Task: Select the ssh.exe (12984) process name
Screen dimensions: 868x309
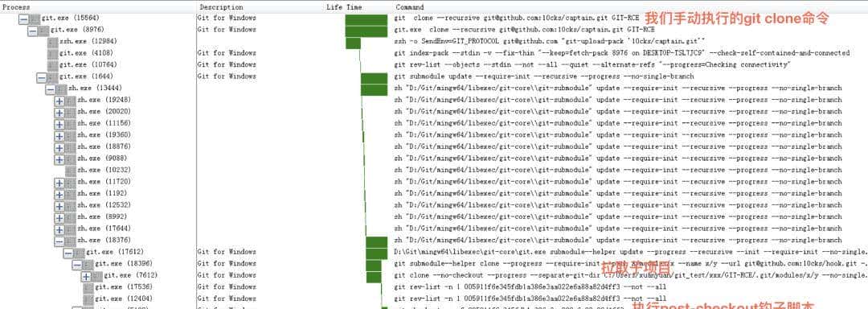Action: point(88,42)
